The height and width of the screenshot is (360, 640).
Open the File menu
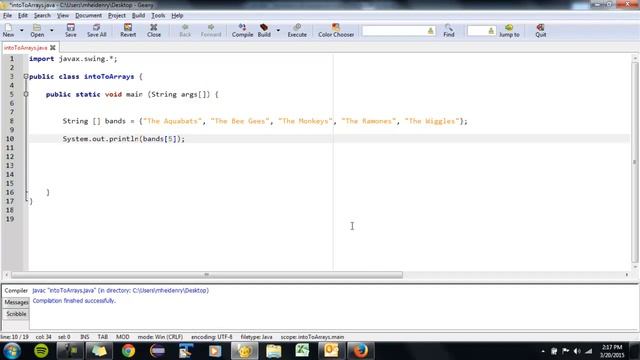point(7,16)
